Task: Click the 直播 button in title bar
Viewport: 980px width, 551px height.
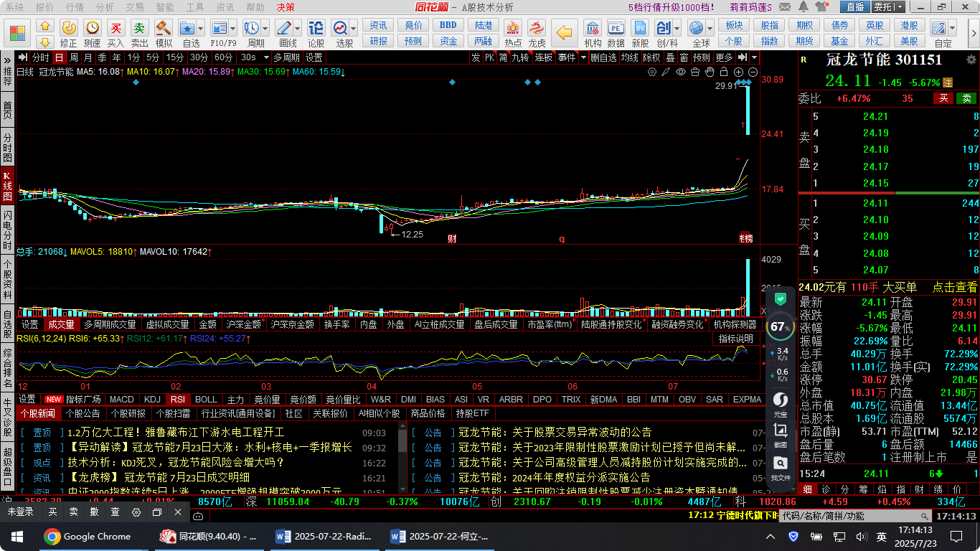Action: 855,7
